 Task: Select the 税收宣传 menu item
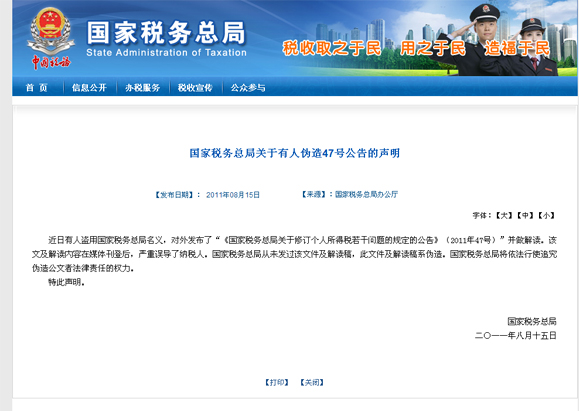[x=195, y=88]
